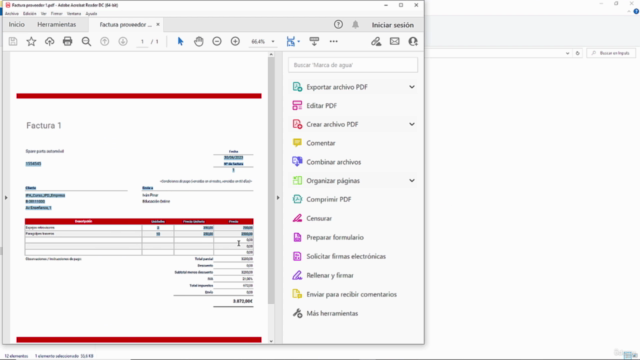Click the Buscar 'Marca de agua' search box

[x=353, y=65]
